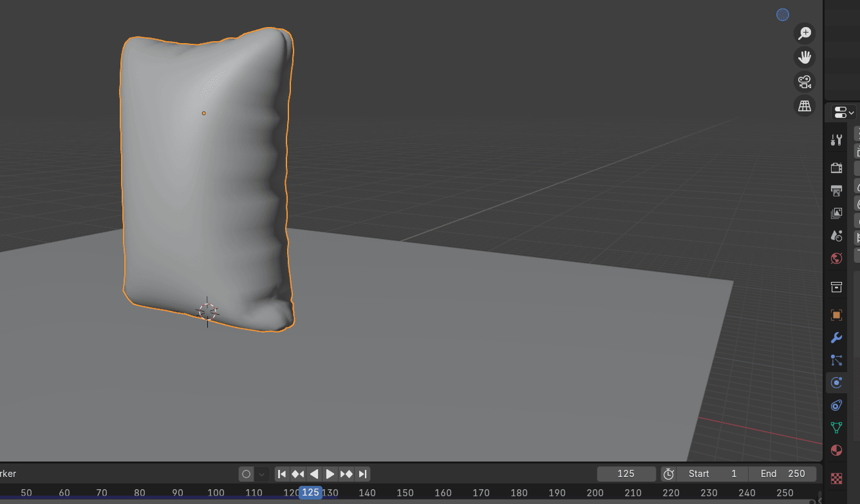Open the properties editor type dropdown
860x504 pixels.
tap(843, 113)
